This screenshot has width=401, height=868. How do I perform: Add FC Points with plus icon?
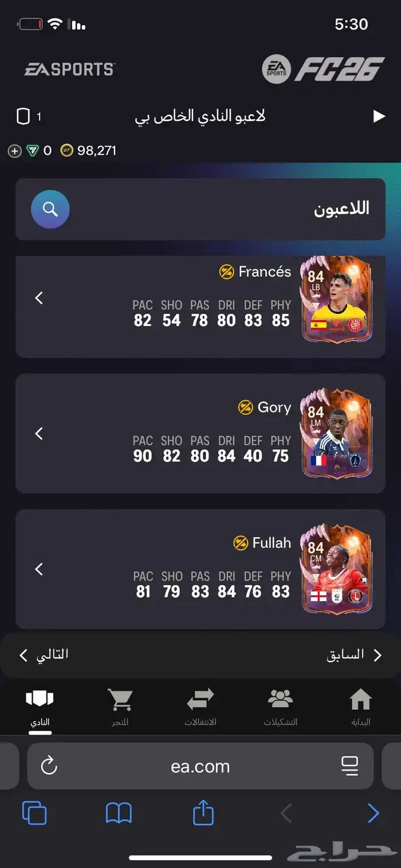pos(14,151)
